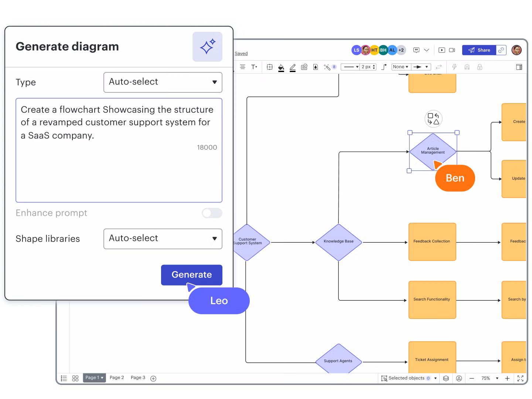Click the comment bubble icon

click(416, 50)
